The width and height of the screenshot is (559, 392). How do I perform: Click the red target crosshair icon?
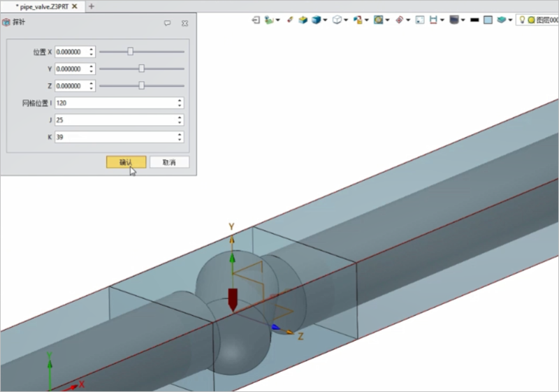400,20
